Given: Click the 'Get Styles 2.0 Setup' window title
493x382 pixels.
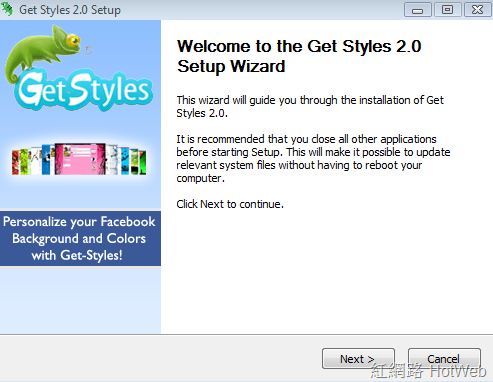Looking at the screenshot, I should click(x=70, y=10).
